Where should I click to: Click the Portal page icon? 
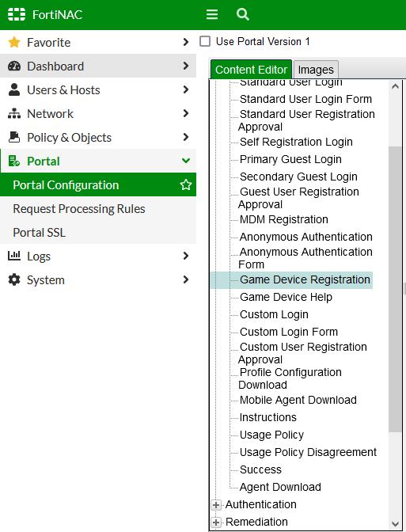click(14, 161)
